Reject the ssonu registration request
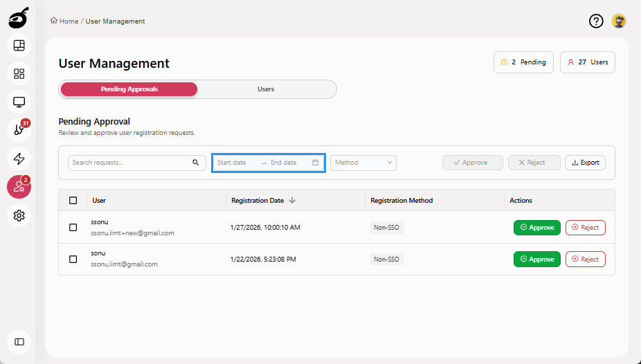Image resolution: width=641 pixels, height=364 pixels. (x=586, y=228)
